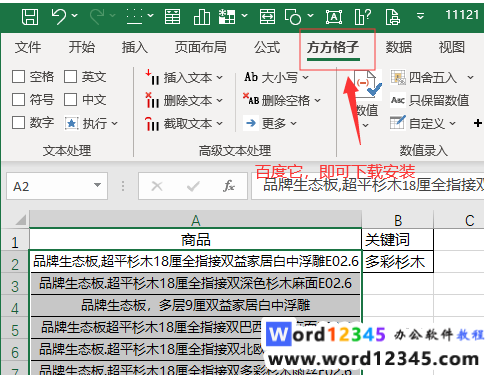Switch to the 视图 tab

click(452, 47)
